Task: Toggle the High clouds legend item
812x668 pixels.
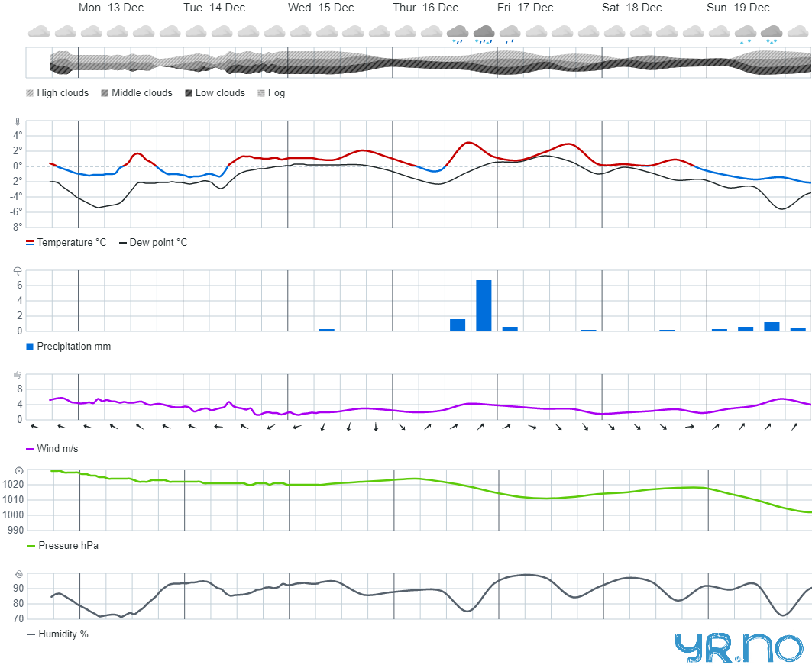Action: [57, 93]
